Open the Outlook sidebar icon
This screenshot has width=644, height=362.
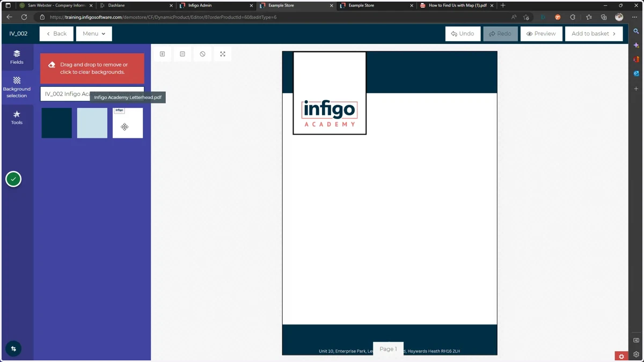tap(636, 73)
